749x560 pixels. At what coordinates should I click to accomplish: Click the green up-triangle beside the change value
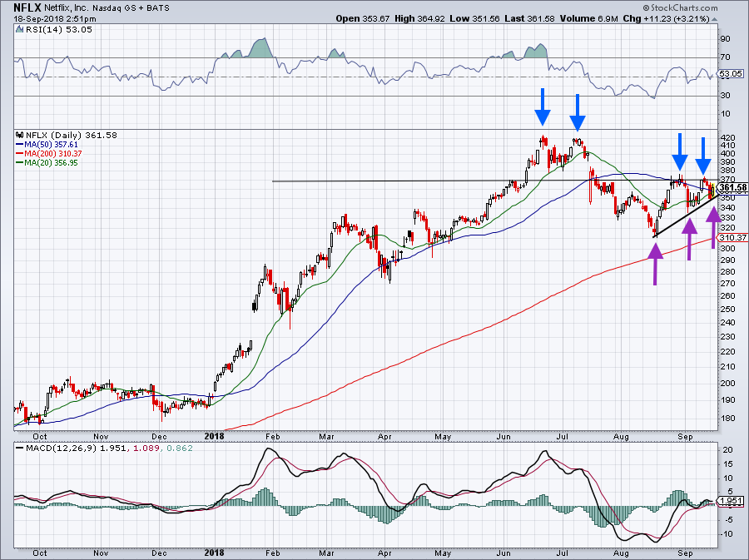pos(715,20)
